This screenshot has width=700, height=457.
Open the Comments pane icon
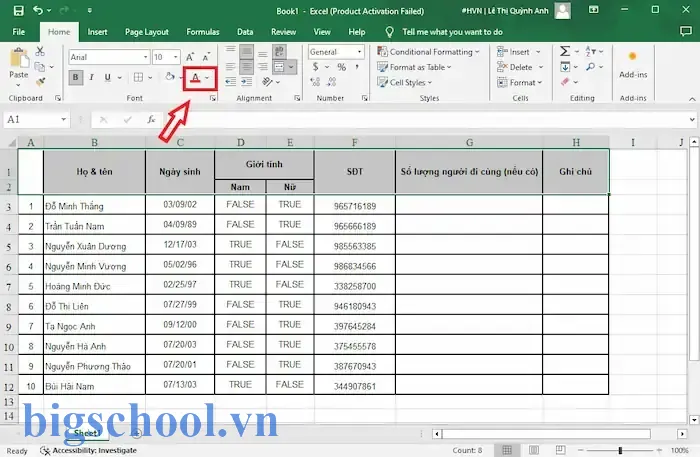(685, 31)
